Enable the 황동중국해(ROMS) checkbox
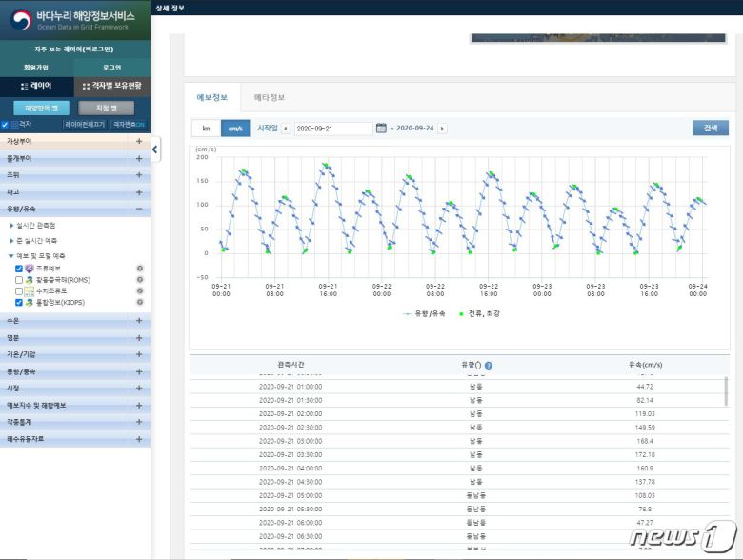The image size is (743, 560). (x=19, y=280)
